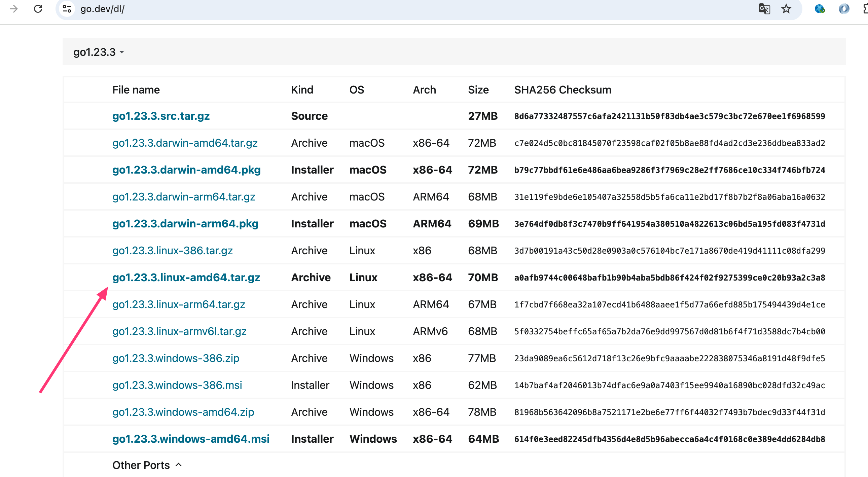Click 64MB size in windows-amd64.msi row
The image size is (868, 477).
click(x=483, y=439)
